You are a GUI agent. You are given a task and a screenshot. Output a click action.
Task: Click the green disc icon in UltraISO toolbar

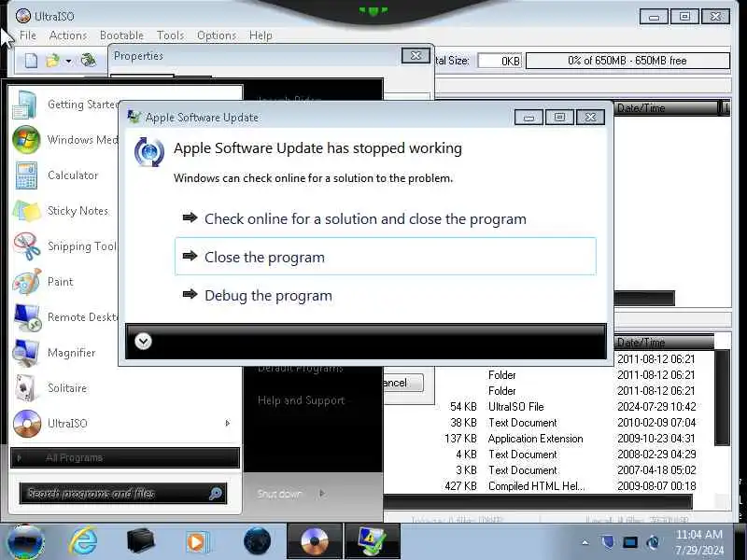(88, 60)
